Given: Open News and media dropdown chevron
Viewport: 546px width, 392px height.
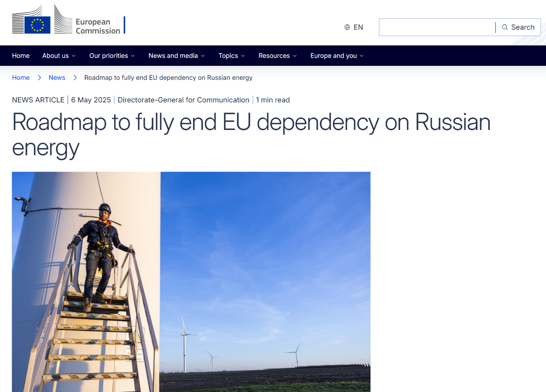Looking at the screenshot, I should (x=203, y=56).
